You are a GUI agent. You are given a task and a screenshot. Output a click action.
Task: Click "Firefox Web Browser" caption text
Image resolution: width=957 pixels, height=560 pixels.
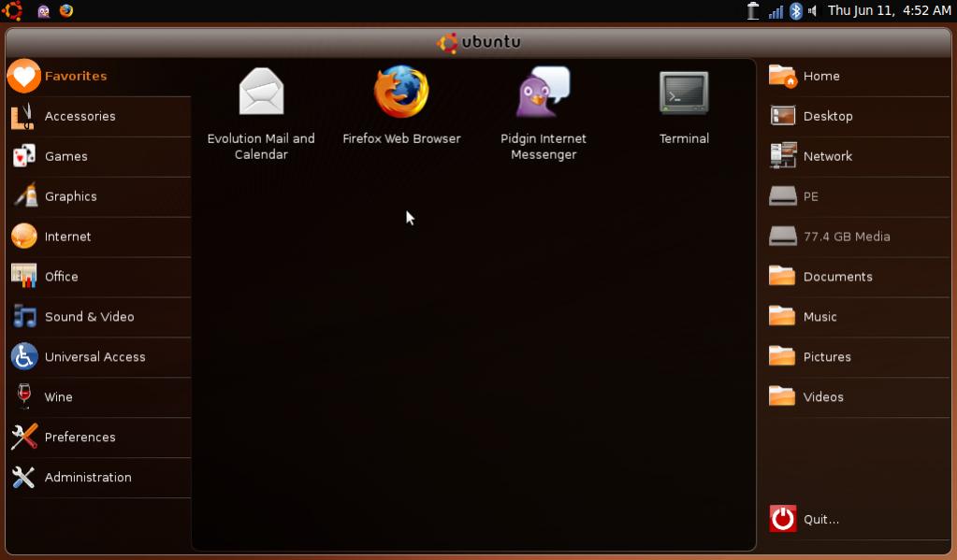click(x=401, y=138)
